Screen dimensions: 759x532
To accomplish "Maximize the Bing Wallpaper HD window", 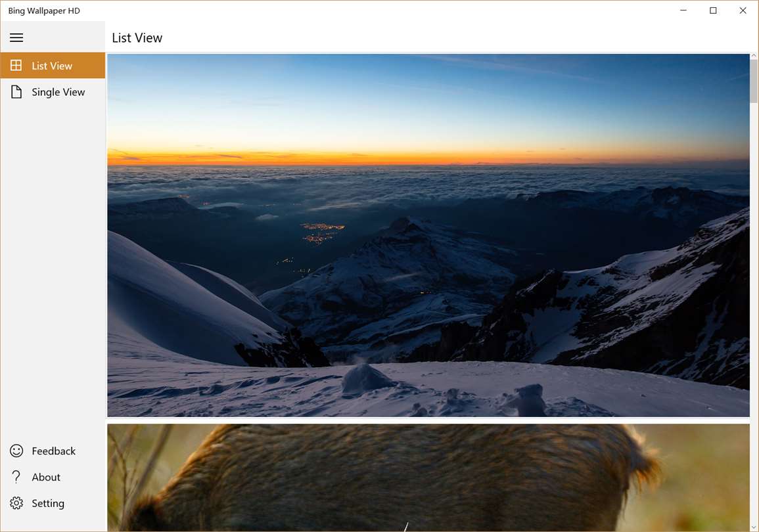I will click(x=713, y=10).
